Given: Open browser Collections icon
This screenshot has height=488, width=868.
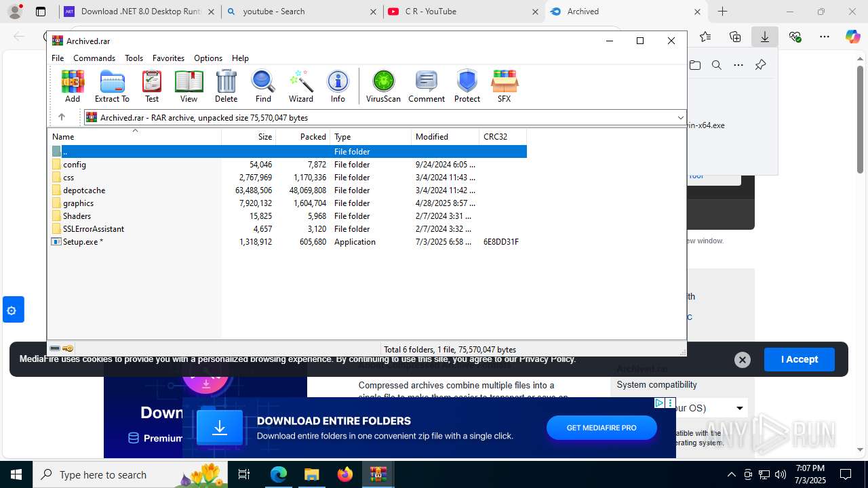Looking at the screenshot, I should tap(735, 37).
